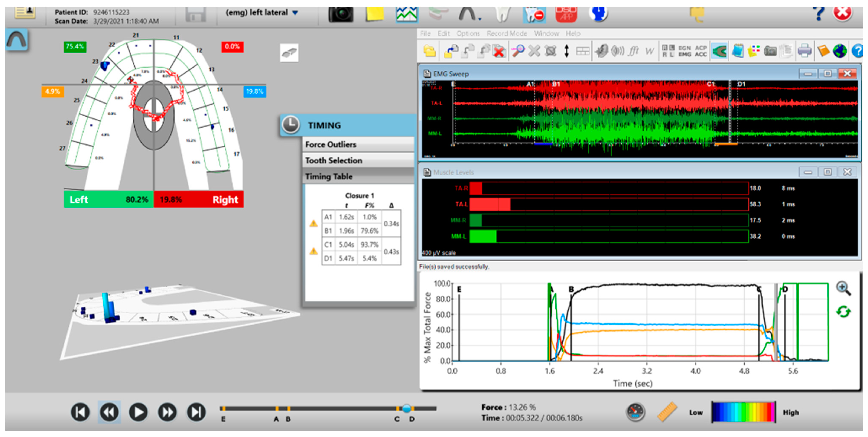Click the zoom-in magnifier beside force graph
This screenshot has height=437, width=868.
tap(843, 288)
